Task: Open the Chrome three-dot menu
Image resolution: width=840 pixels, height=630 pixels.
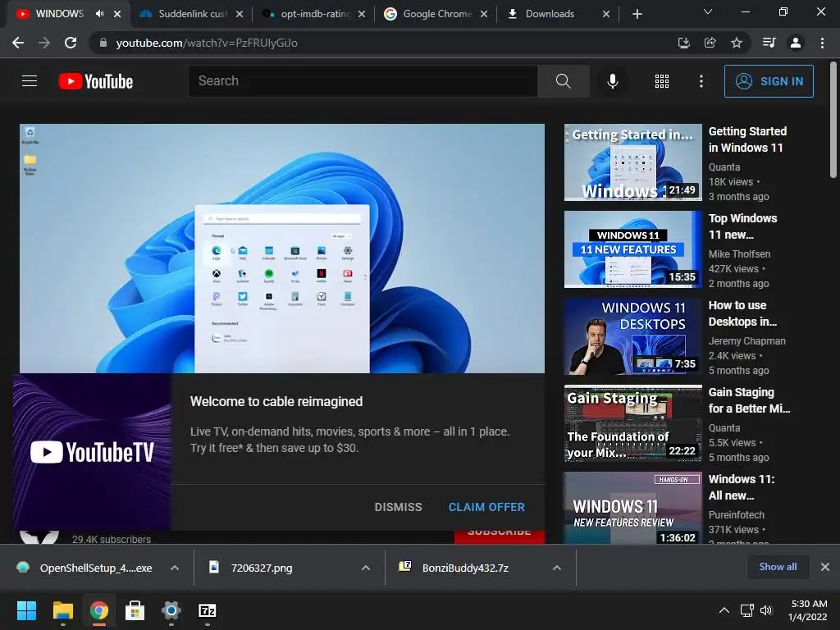Action: pos(822,43)
